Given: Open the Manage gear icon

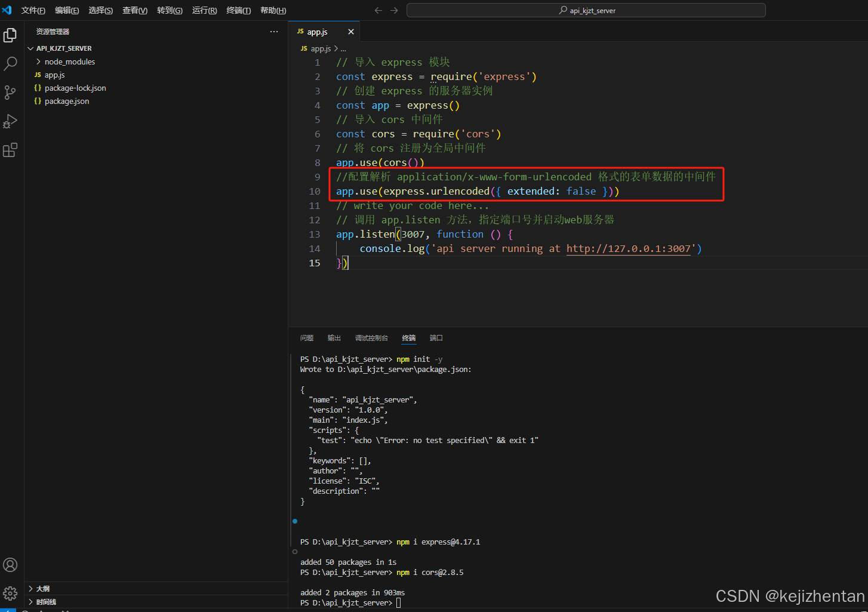Looking at the screenshot, I should (10, 593).
